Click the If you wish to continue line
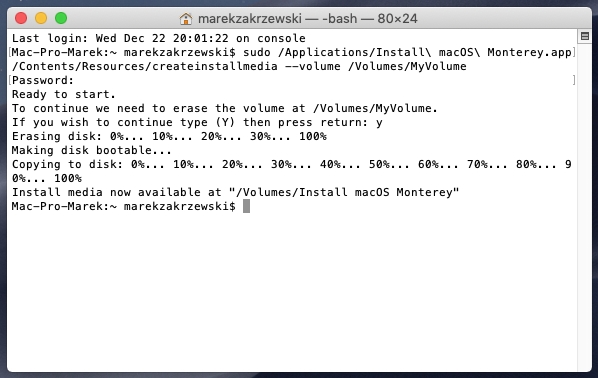The height and width of the screenshot is (378, 598). click(x=197, y=122)
